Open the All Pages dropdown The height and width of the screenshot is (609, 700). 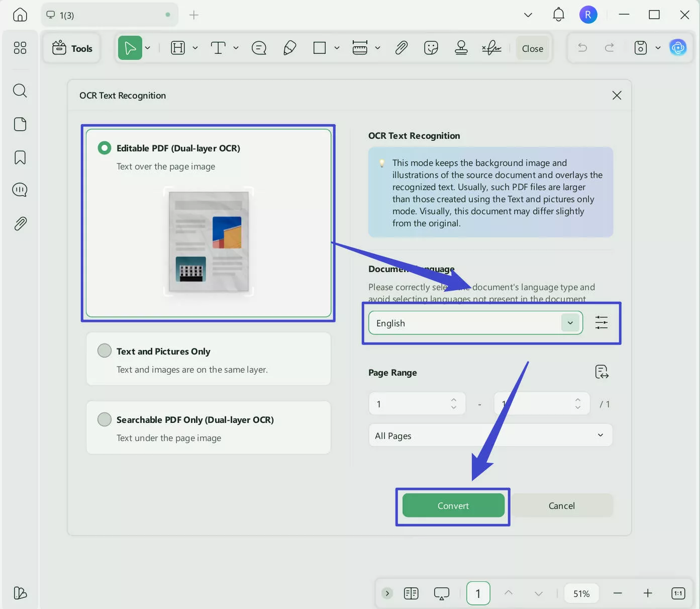490,436
